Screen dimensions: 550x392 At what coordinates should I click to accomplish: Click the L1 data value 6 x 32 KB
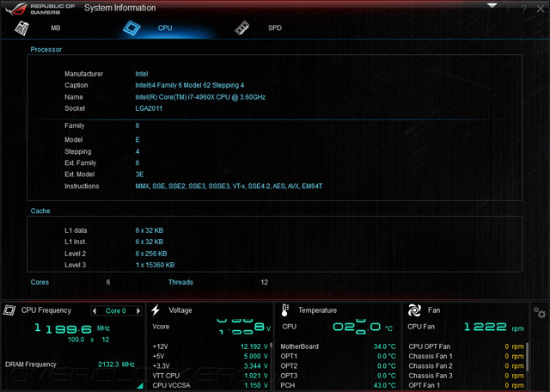[149, 230]
